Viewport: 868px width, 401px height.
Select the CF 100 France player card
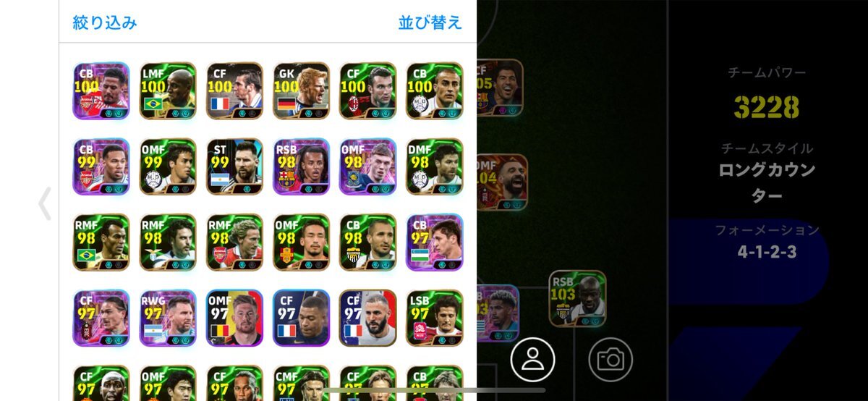pyautogui.click(x=234, y=90)
